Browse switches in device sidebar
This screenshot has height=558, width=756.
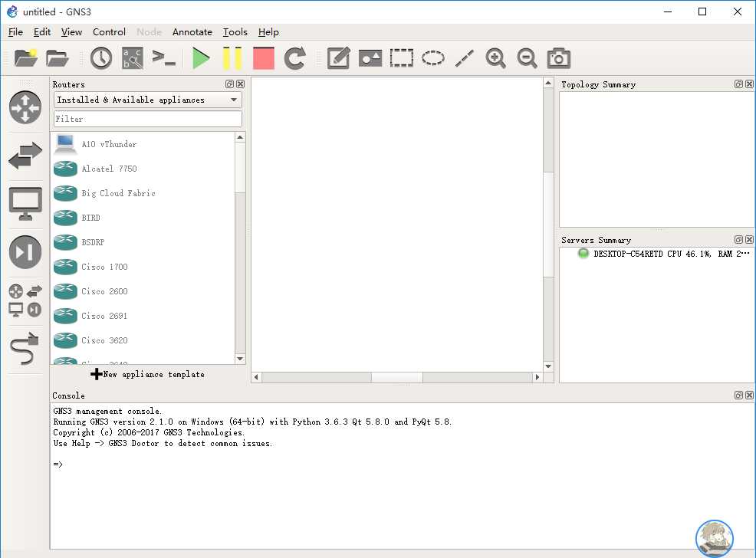[x=25, y=156]
